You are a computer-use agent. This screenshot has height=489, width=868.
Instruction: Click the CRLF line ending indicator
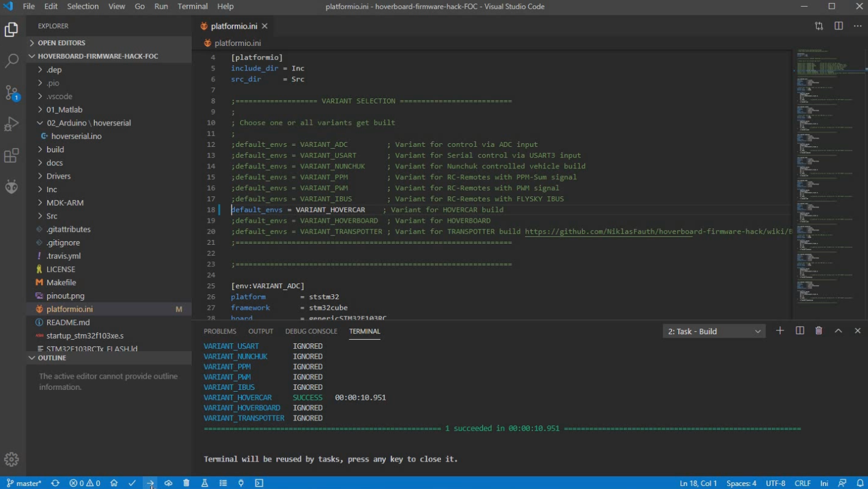click(x=802, y=483)
